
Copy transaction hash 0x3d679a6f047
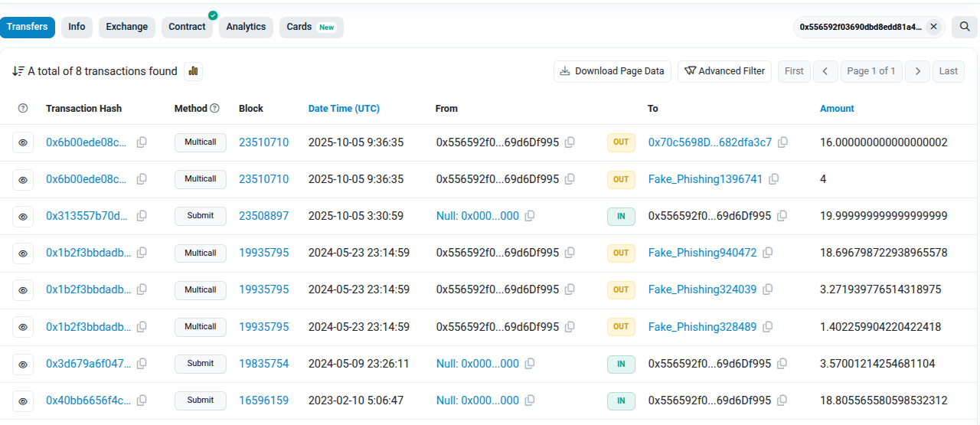pyautogui.click(x=142, y=364)
